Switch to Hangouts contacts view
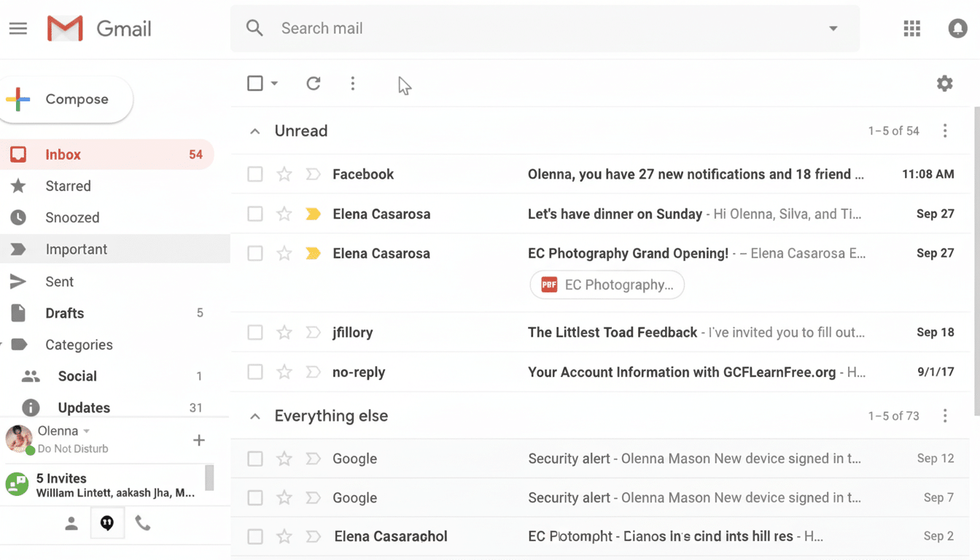Image resolution: width=980 pixels, height=560 pixels. (x=71, y=523)
